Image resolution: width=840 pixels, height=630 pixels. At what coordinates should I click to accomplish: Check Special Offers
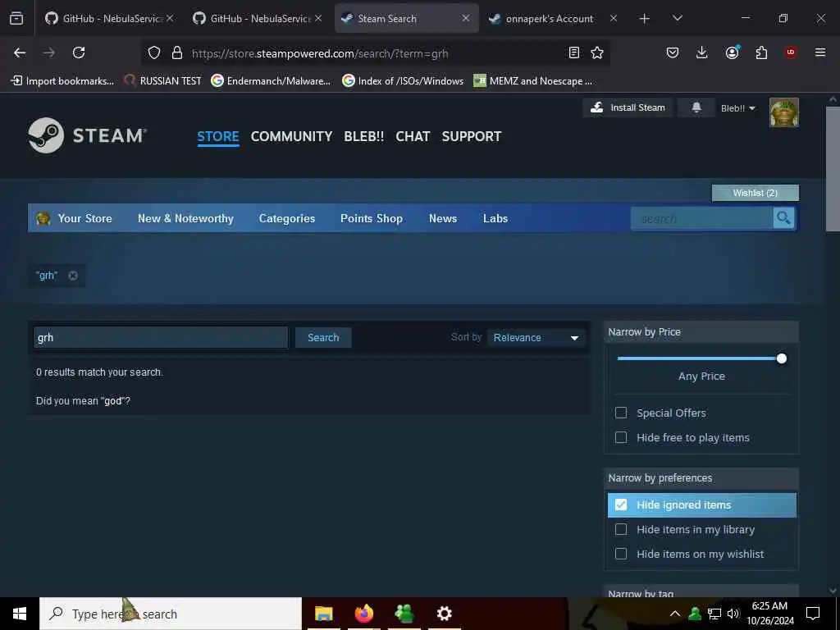(x=621, y=413)
